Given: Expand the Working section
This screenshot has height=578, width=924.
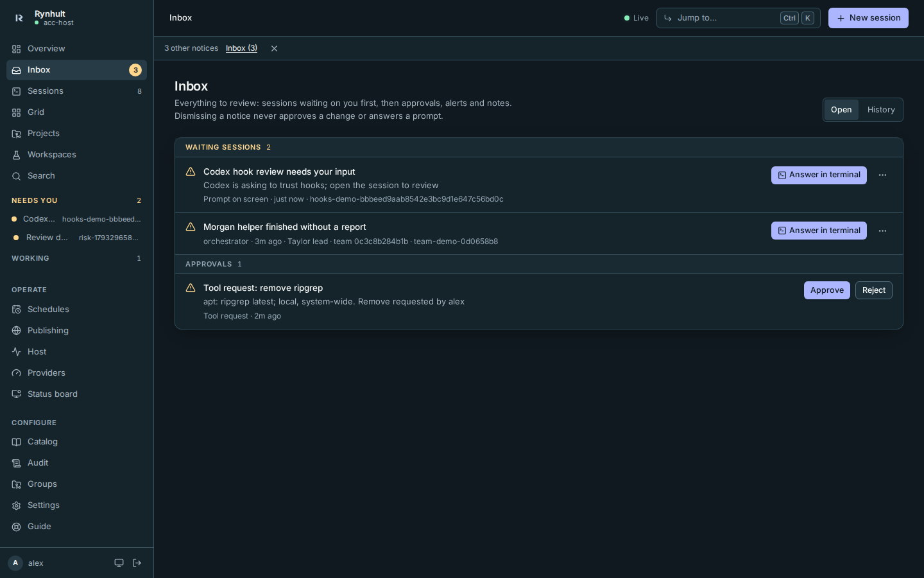Looking at the screenshot, I should click(x=76, y=258).
